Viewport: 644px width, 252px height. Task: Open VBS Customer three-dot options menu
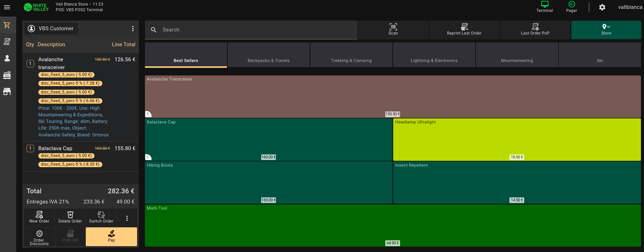pos(133,29)
